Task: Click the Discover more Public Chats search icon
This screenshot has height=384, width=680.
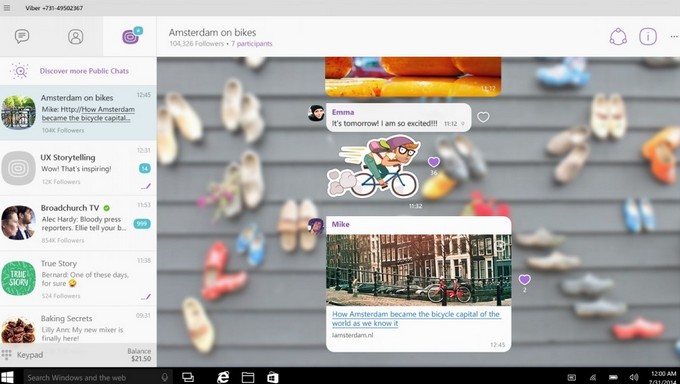Action: point(20,71)
